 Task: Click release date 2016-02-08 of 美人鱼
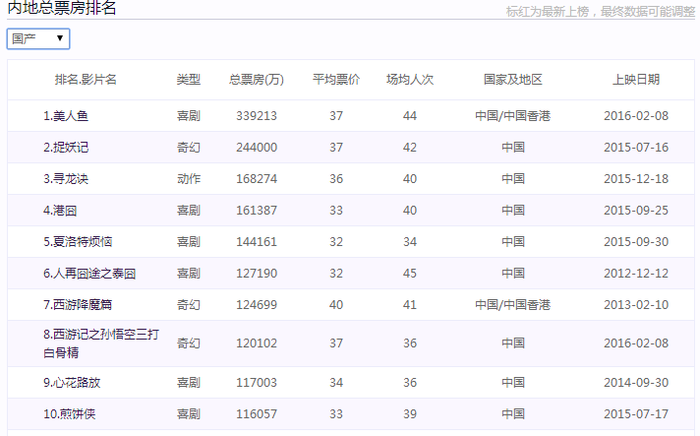coord(636,116)
